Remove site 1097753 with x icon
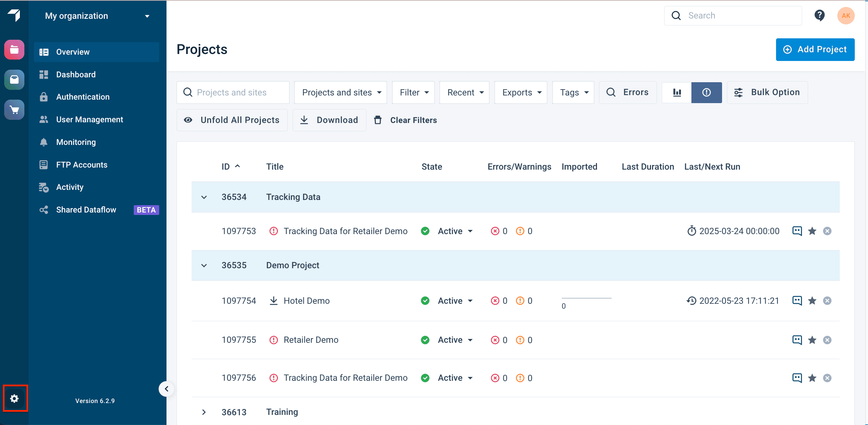 [827, 231]
